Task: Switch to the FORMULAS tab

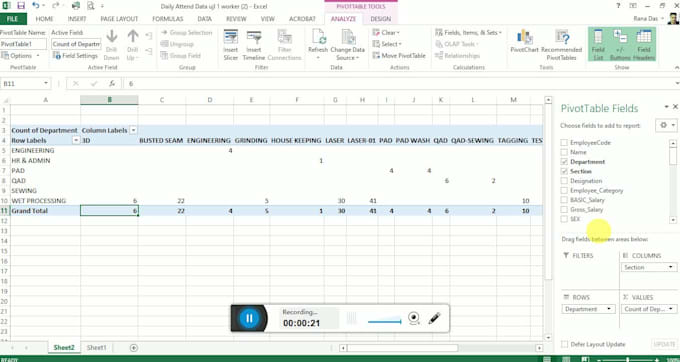Action: pos(168,19)
